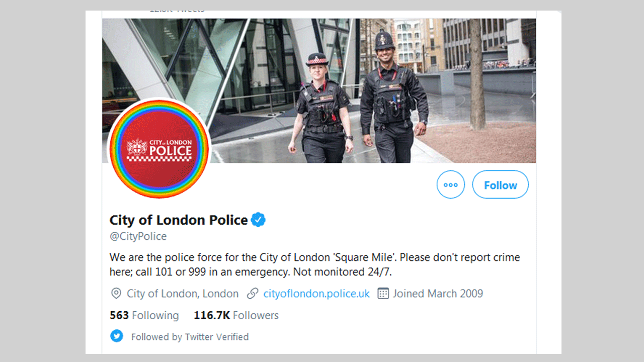Image resolution: width=644 pixels, height=362 pixels.
Task: Click the Twitter bird icon near followed-by line
Action: (x=117, y=336)
